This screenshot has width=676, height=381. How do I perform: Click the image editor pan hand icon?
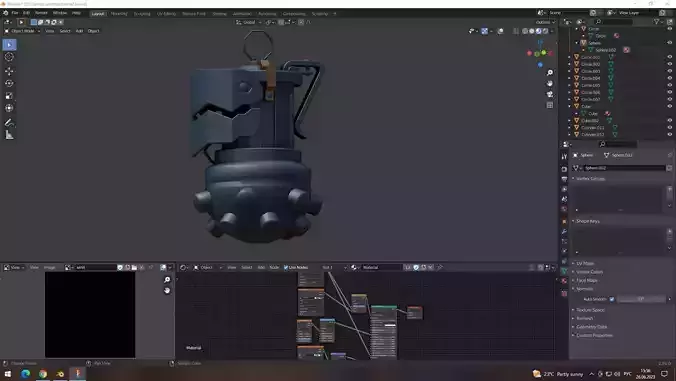(x=167, y=290)
